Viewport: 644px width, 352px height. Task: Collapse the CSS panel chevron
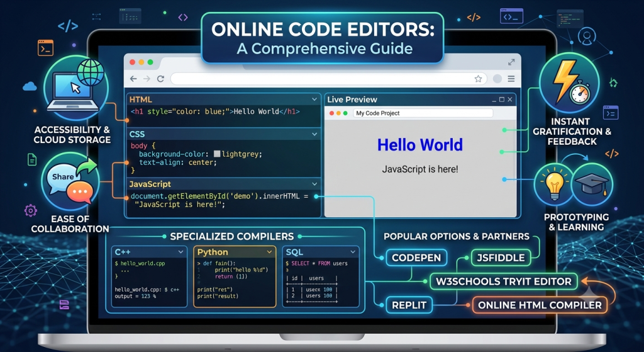pyautogui.click(x=314, y=134)
